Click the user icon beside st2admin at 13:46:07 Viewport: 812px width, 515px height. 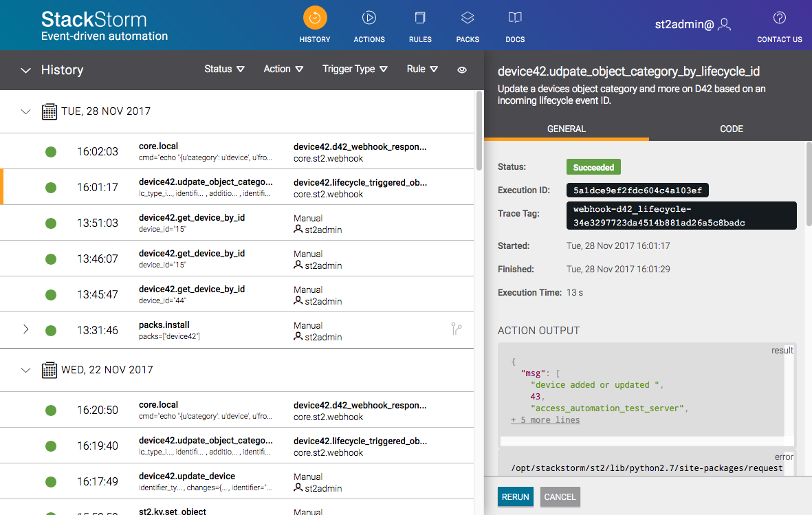(298, 265)
